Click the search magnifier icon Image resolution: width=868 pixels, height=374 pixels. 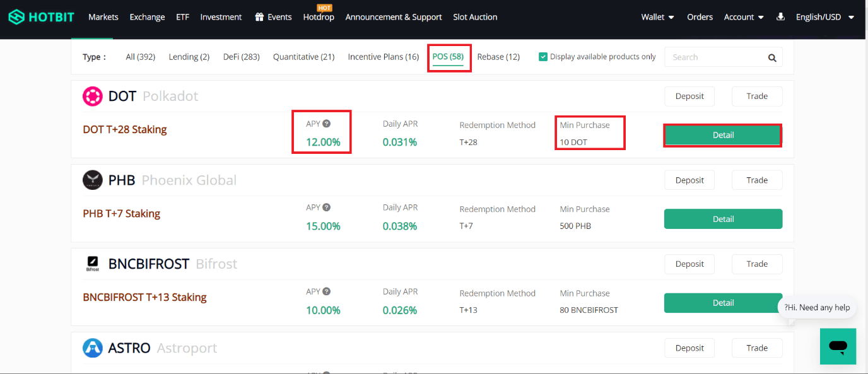[x=772, y=57]
